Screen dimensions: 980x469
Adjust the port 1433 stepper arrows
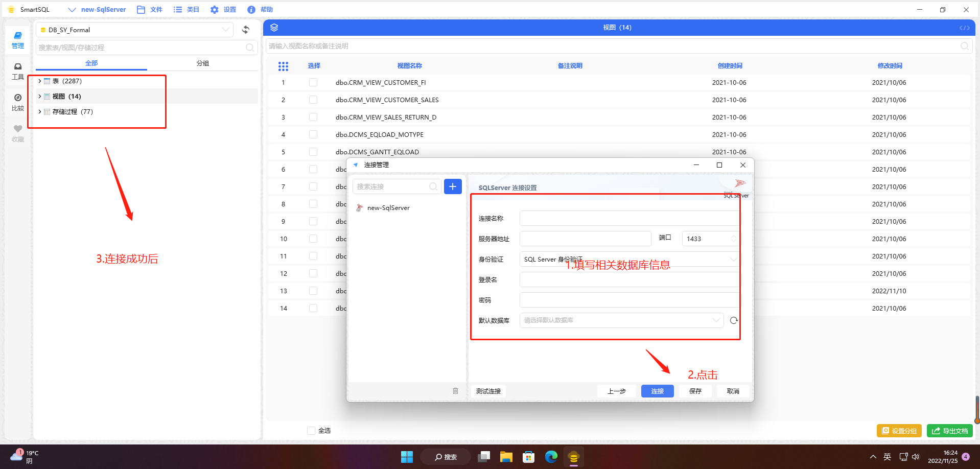734,239
